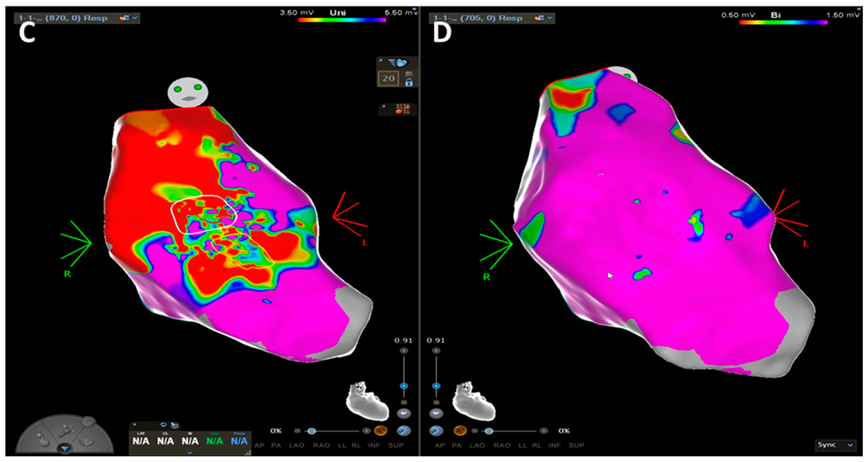This screenshot has width=868, height=462.
Task: Select the PA view in right panel
Action: pyautogui.click(x=457, y=446)
